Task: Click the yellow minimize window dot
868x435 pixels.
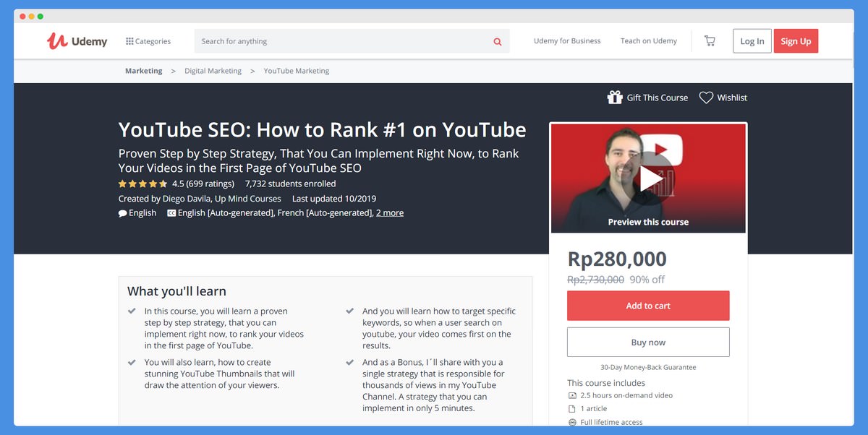Action: [32, 16]
